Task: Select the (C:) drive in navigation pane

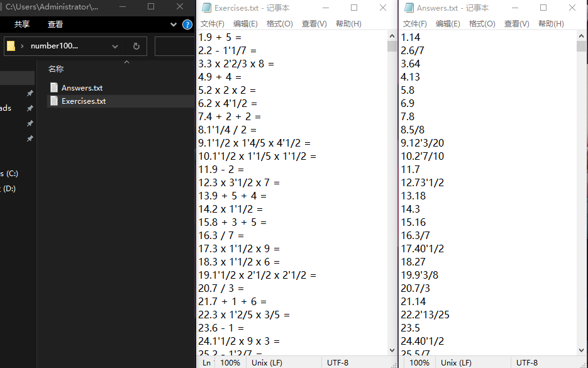Action: point(8,174)
